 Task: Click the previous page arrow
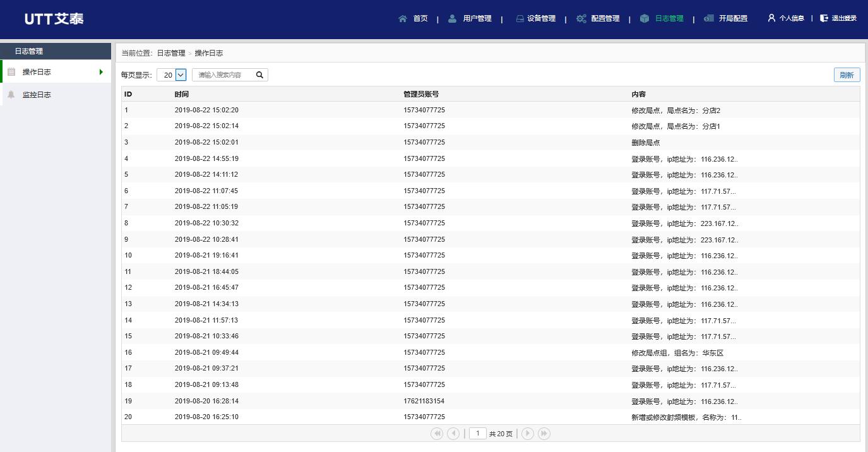point(453,433)
